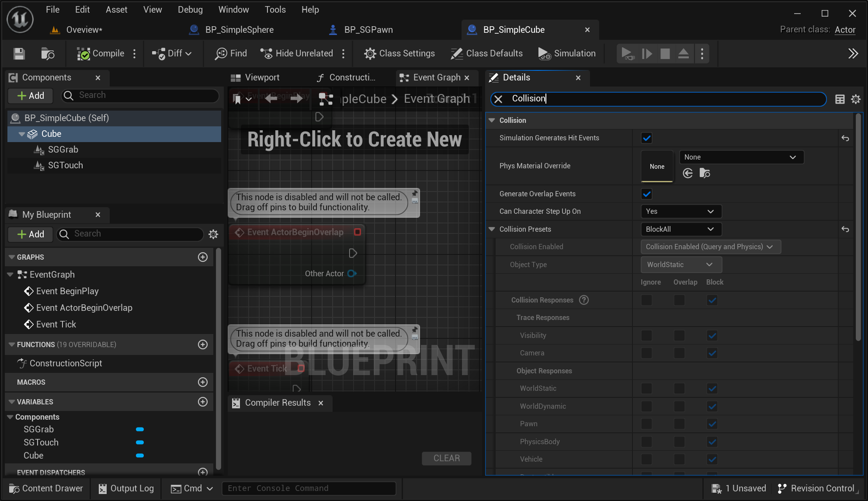
Task: Disable Simulation Generates Hit Events
Action: pos(646,138)
